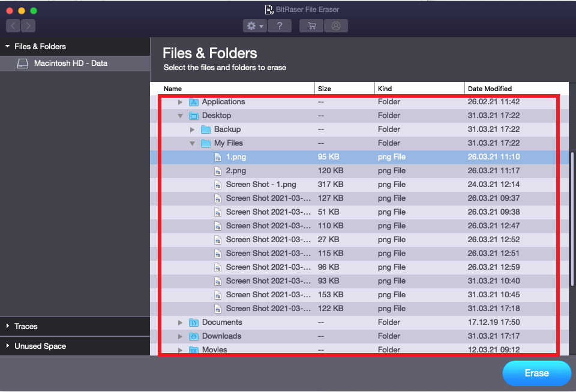Select the Movies folder name
Image resolution: width=576 pixels, height=392 pixels.
pos(215,349)
